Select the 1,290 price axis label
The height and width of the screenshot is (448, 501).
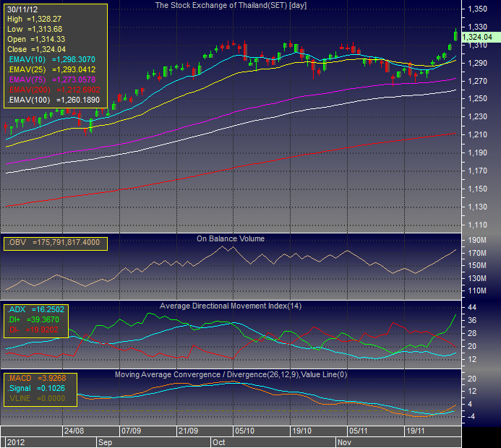coord(477,63)
